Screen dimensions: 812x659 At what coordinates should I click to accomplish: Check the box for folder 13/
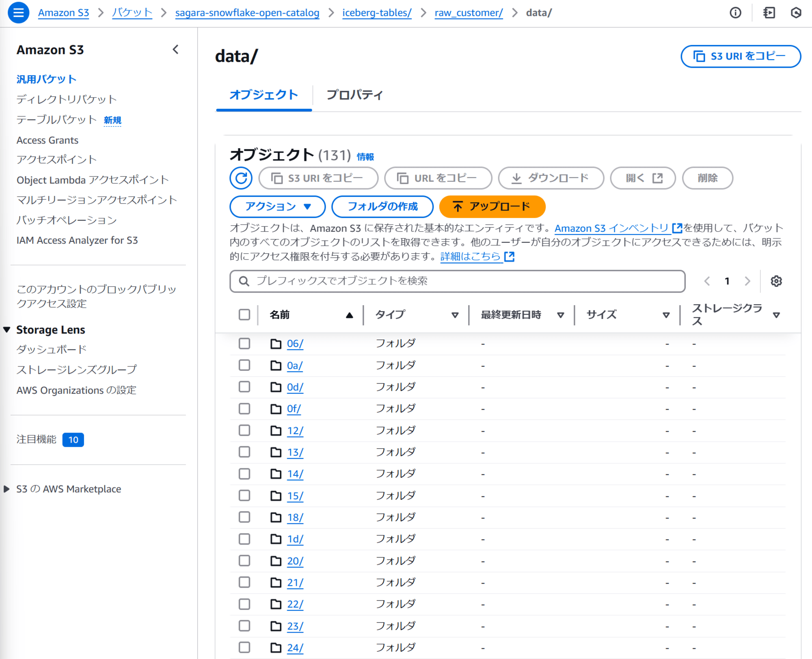click(244, 452)
